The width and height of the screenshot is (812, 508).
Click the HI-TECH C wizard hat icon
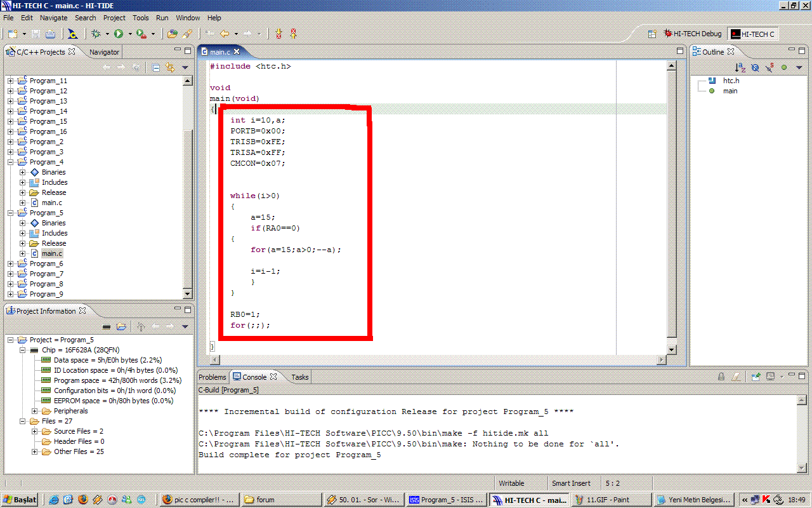tap(73, 34)
